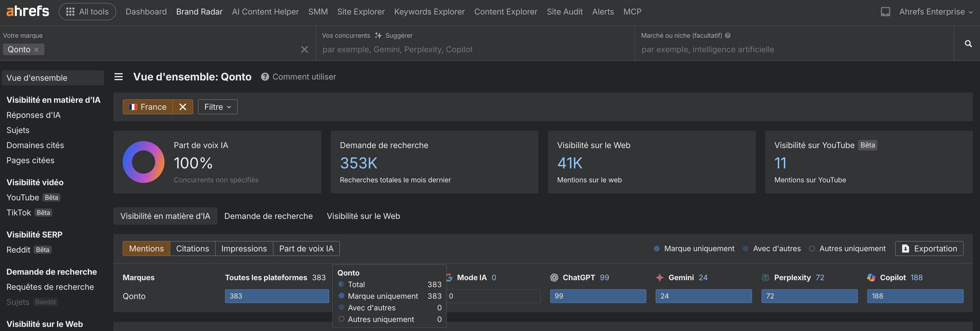Click the Comment utiliser help icon
This screenshot has height=331, width=980.
[x=265, y=77]
